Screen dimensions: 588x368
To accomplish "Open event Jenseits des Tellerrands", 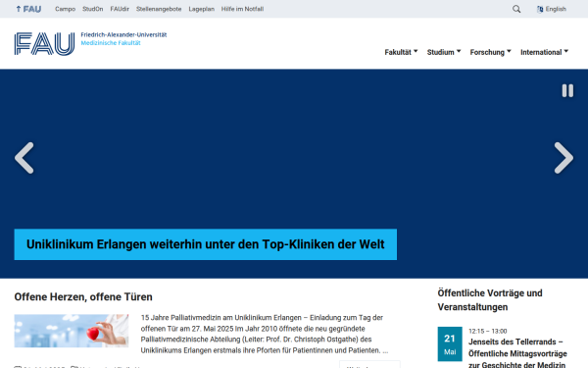I will (x=517, y=353).
